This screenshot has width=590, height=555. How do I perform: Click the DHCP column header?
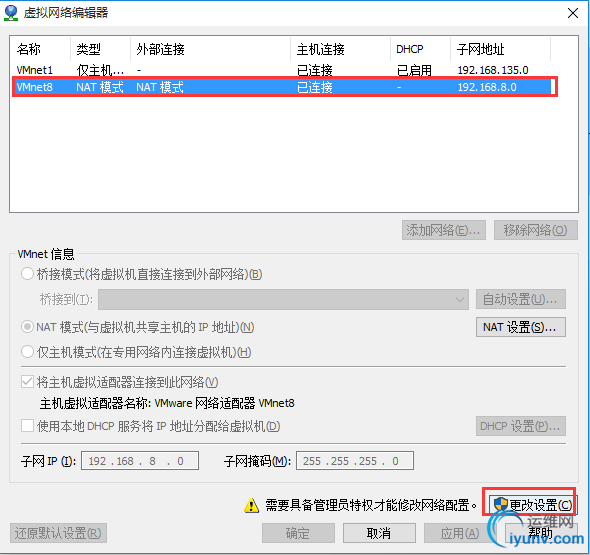[420, 49]
